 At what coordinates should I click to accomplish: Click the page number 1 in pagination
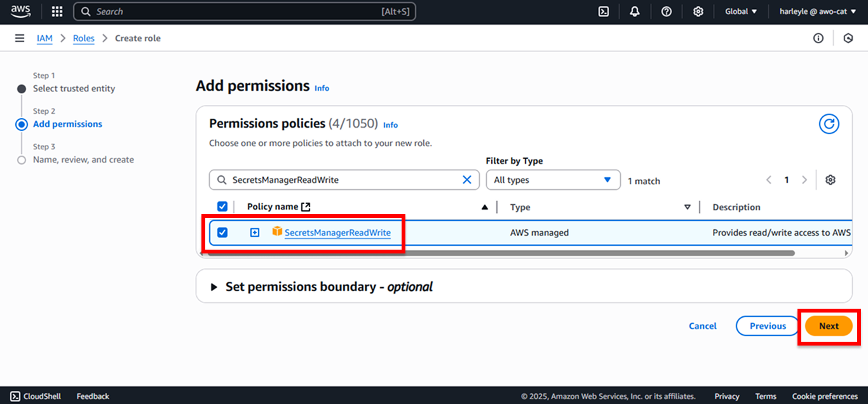787,180
